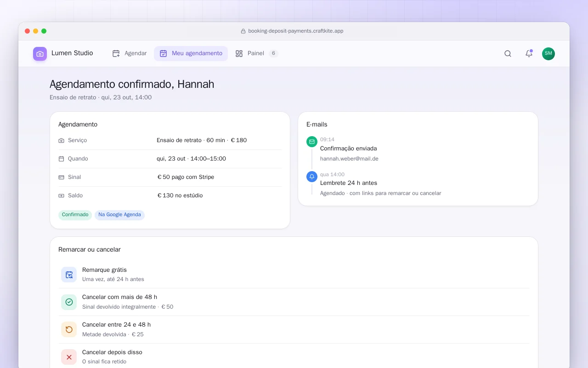Image resolution: width=588 pixels, height=368 pixels.
Task: Click the Confirmado status tag
Action: pos(75,215)
